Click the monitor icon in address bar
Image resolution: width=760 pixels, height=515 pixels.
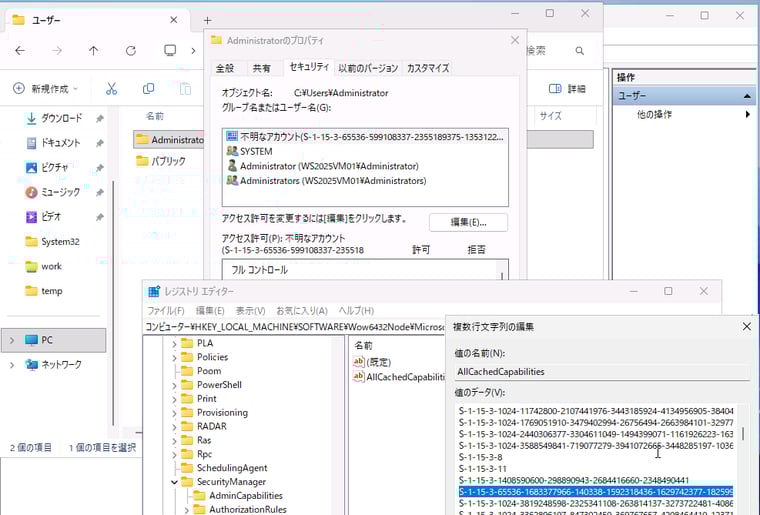click(x=170, y=50)
